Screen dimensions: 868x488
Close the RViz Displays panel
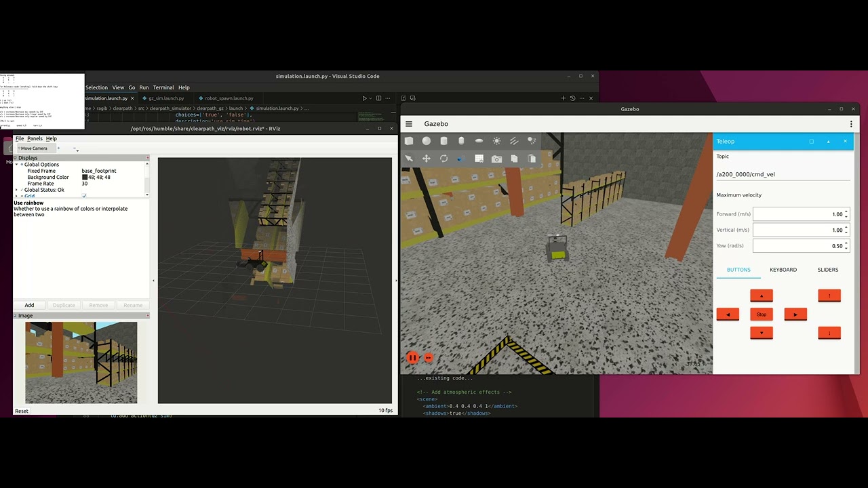147,158
